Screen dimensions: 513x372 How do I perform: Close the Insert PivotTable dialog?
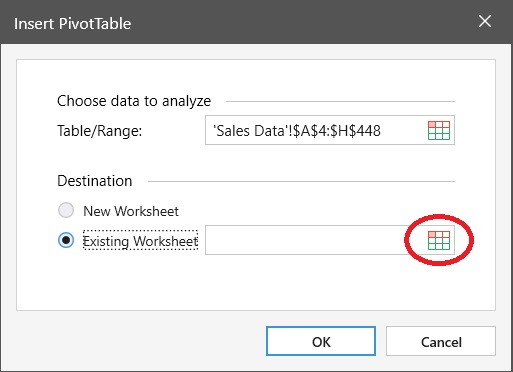485,22
